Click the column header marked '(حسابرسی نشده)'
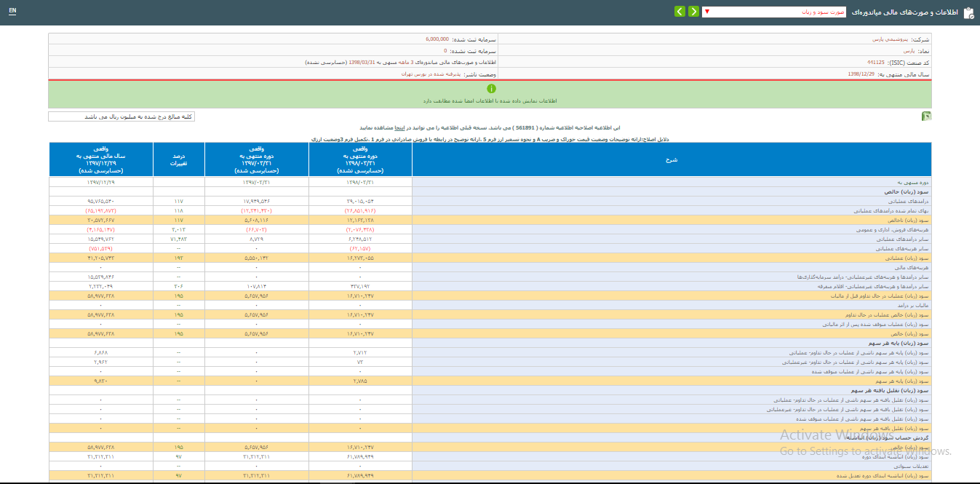Viewport: 980px width, 484px height. tap(361, 159)
